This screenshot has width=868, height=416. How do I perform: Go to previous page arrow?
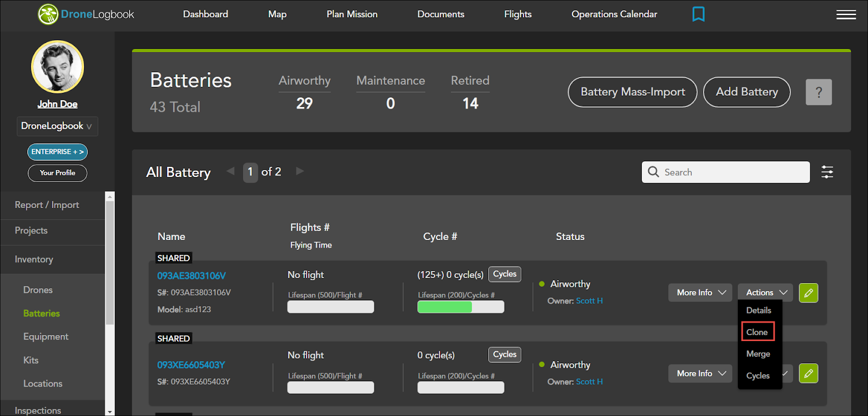pyautogui.click(x=231, y=171)
